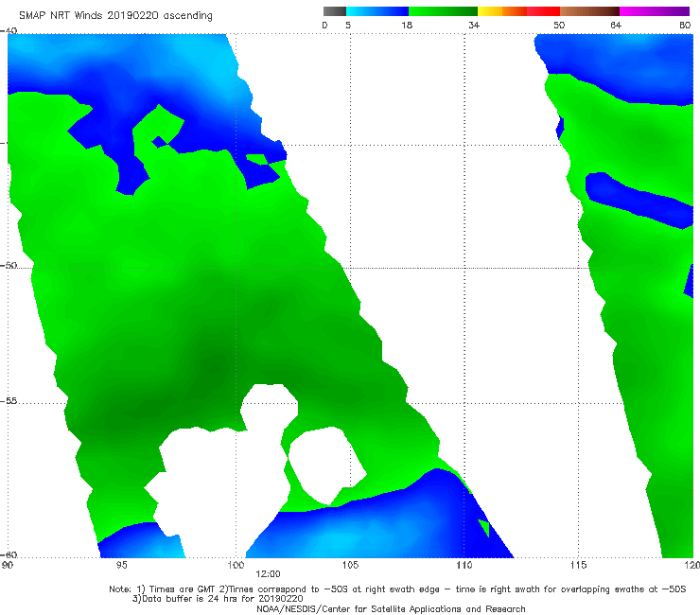
Task: Click the longitude label '110'
Action: (x=464, y=566)
